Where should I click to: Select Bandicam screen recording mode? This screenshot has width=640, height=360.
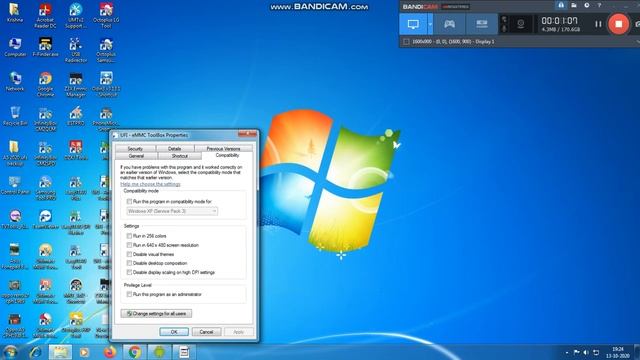click(413, 24)
